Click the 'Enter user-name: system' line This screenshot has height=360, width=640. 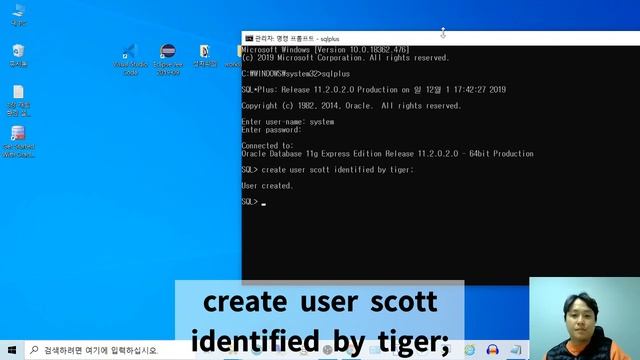click(288, 122)
